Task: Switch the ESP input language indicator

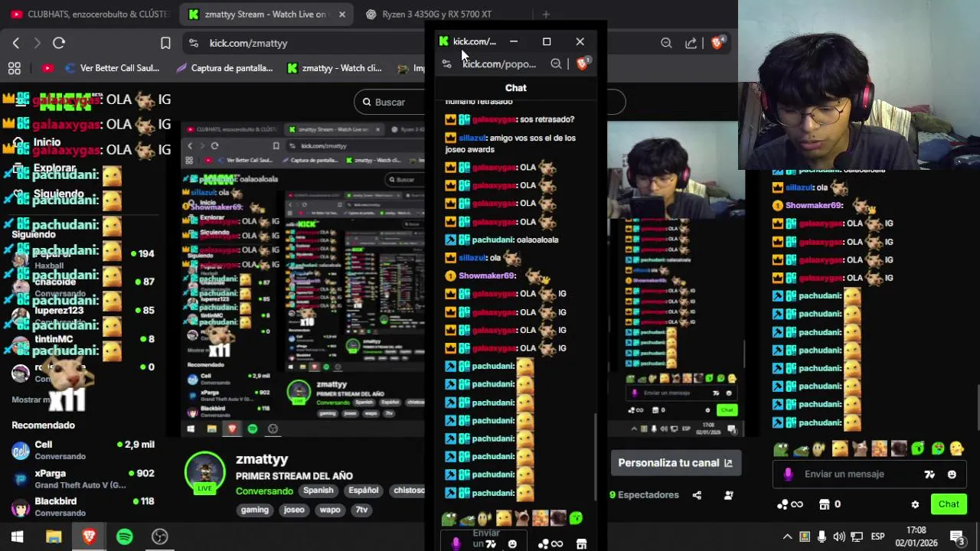Action: tap(878, 536)
